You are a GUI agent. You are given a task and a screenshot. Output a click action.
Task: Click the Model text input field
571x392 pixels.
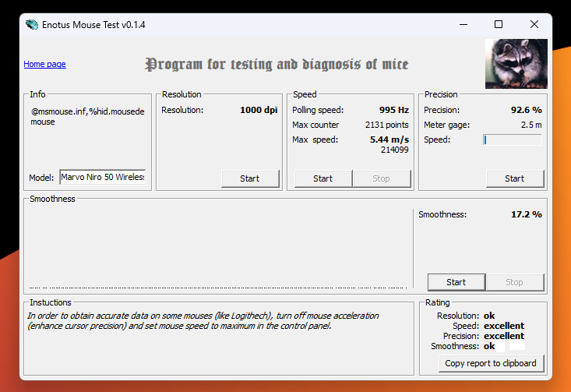coord(102,177)
